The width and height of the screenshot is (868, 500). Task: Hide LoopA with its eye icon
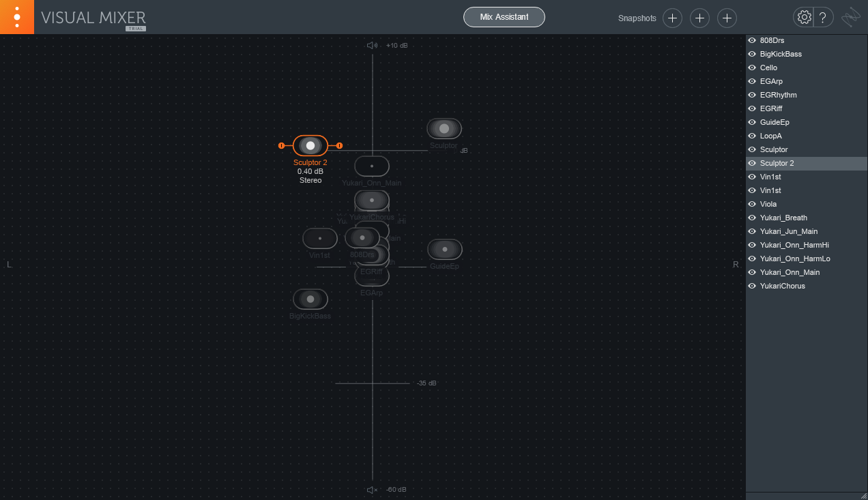(752, 136)
